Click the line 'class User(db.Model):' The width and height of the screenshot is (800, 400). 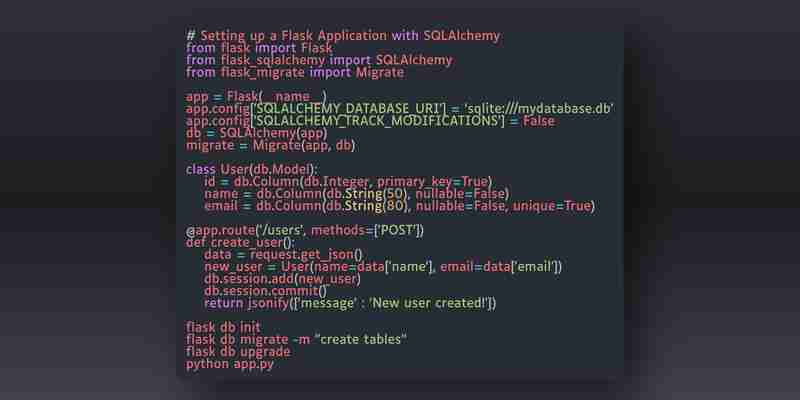coord(252,169)
